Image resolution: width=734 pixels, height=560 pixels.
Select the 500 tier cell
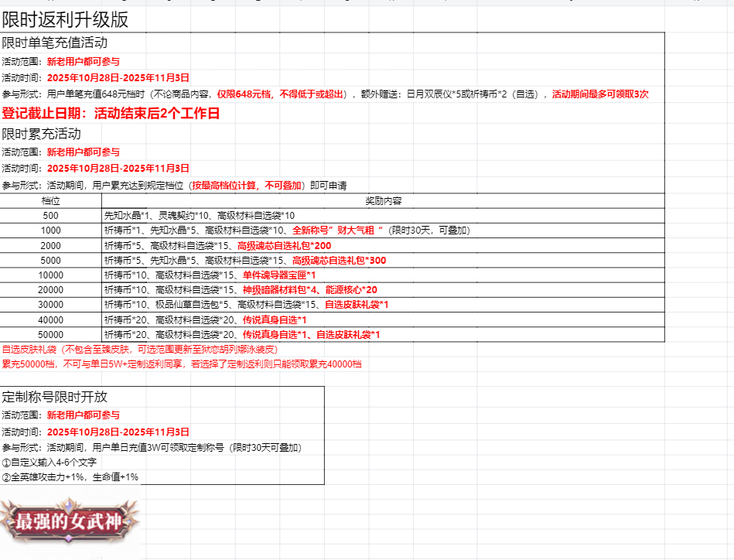pyautogui.click(x=51, y=216)
